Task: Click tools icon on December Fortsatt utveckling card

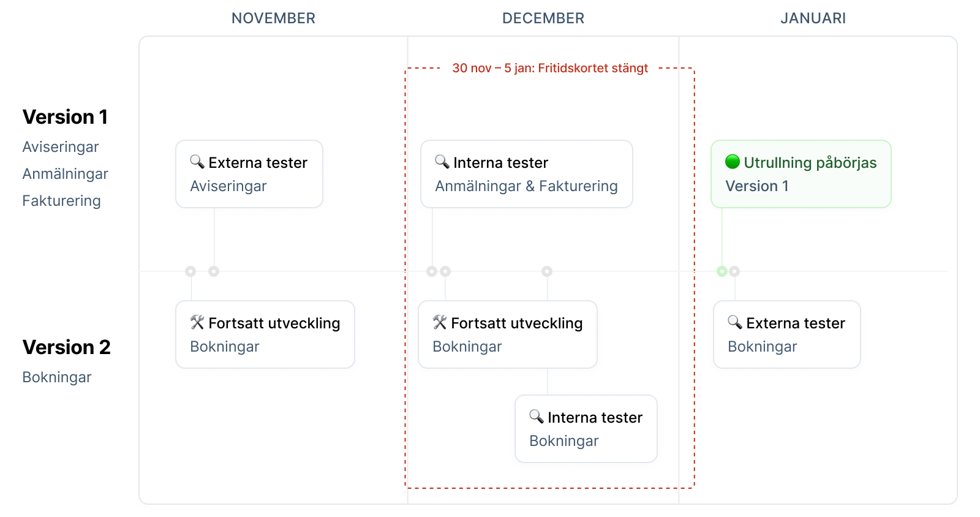Action: (x=440, y=322)
